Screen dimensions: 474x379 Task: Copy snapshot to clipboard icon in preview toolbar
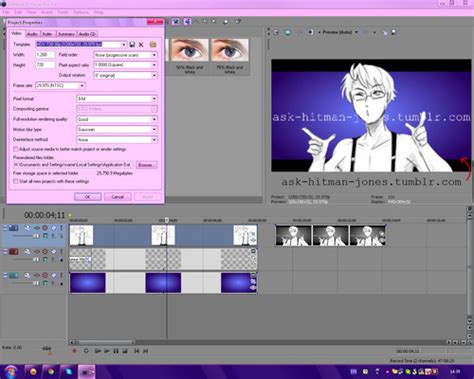(x=385, y=32)
